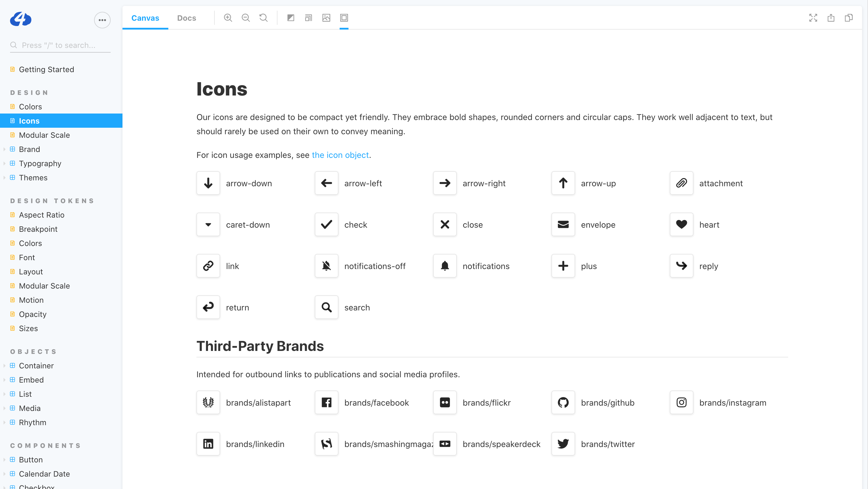Switch to the Docs tab
Image resolution: width=868 pixels, height=489 pixels.
click(186, 18)
